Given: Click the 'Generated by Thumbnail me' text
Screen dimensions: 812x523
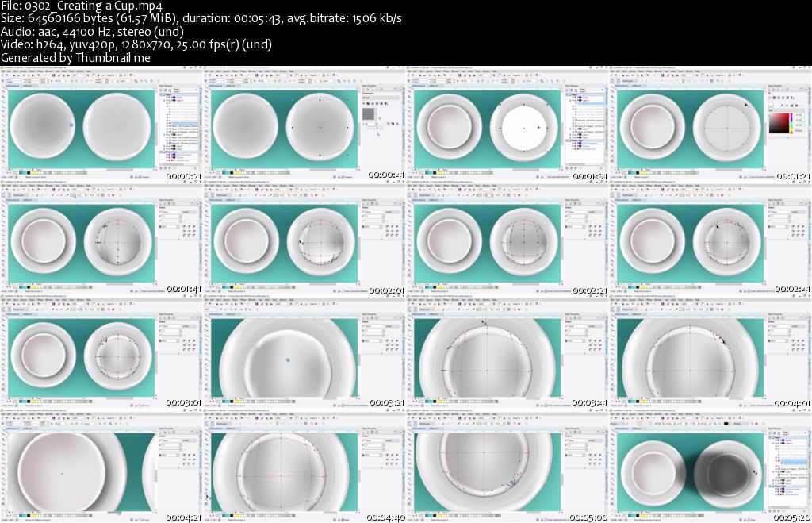Looking at the screenshot, I should pos(75,57).
